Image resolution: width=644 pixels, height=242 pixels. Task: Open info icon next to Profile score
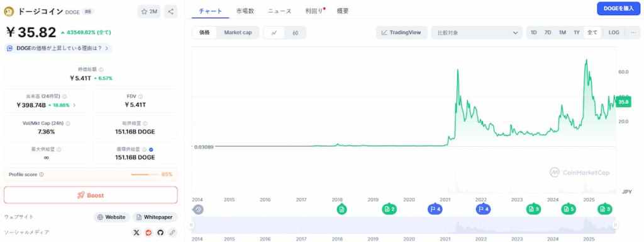[42, 175]
